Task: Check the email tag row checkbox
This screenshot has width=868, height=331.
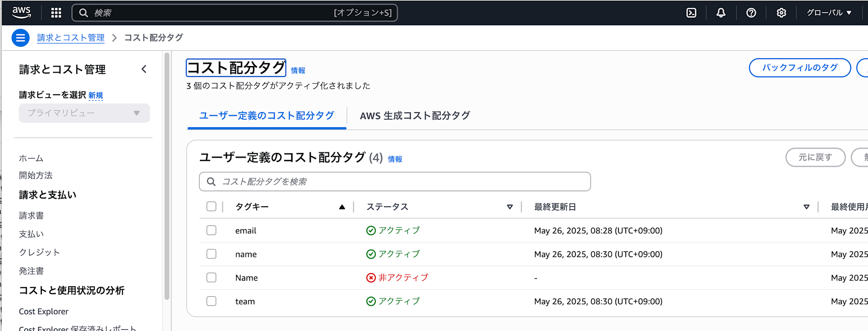Action: point(211,230)
